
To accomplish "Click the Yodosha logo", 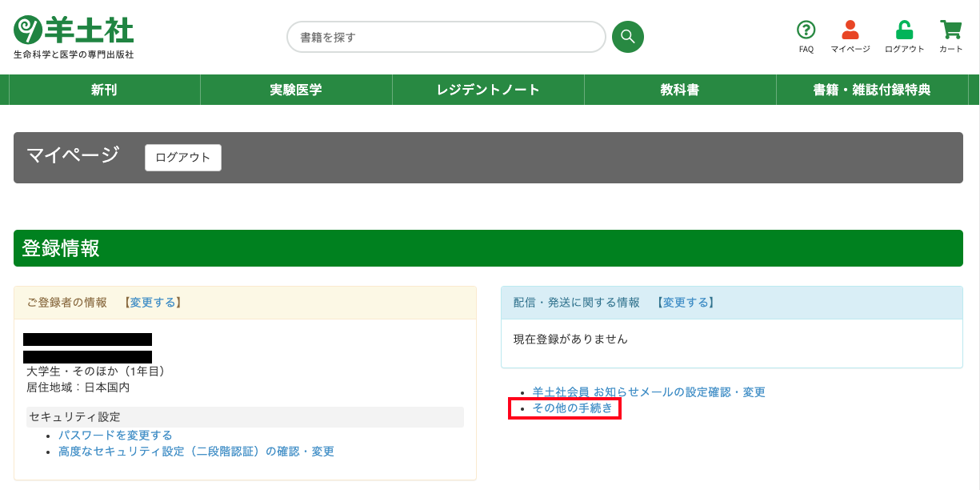I will coord(74,37).
